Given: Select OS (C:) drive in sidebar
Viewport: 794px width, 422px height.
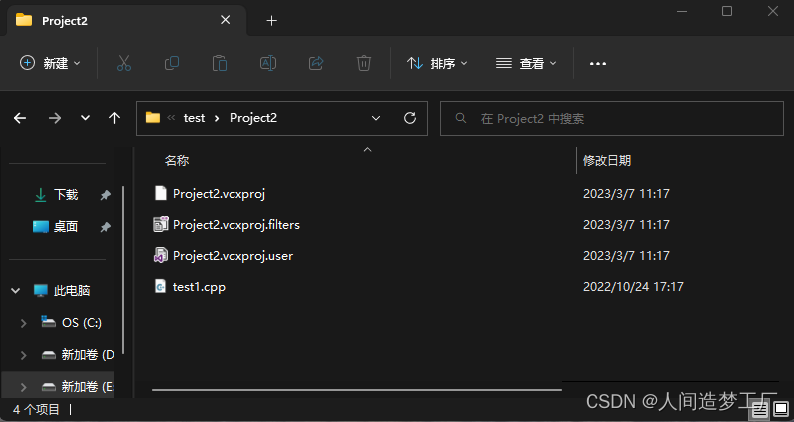Looking at the screenshot, I should (82, 323).
